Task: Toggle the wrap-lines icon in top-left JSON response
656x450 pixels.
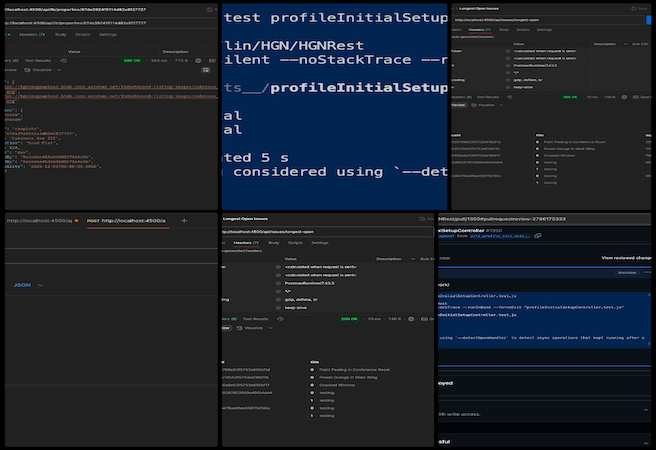Action: pos(205,70)
